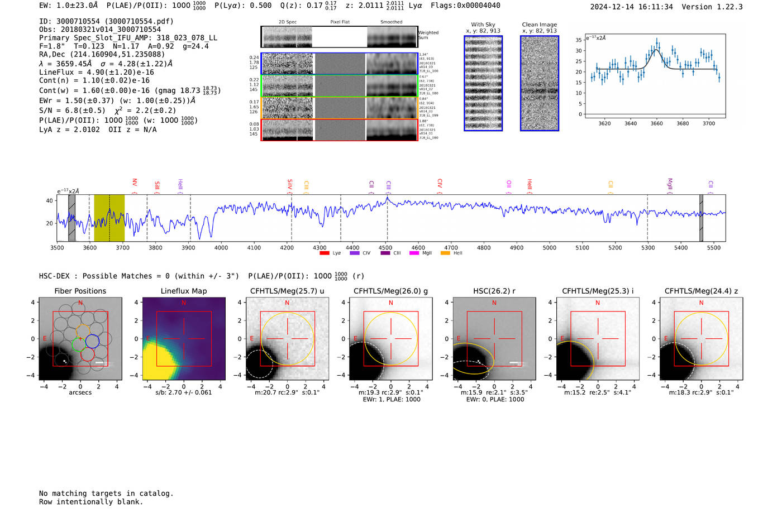The image size is (782, 532).
Task: Click the Pixel Flat column header
Action: point(340,22)
